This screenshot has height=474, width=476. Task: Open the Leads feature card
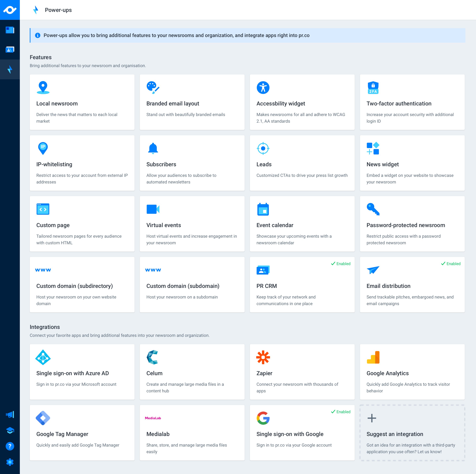click(x=302, y=163)
